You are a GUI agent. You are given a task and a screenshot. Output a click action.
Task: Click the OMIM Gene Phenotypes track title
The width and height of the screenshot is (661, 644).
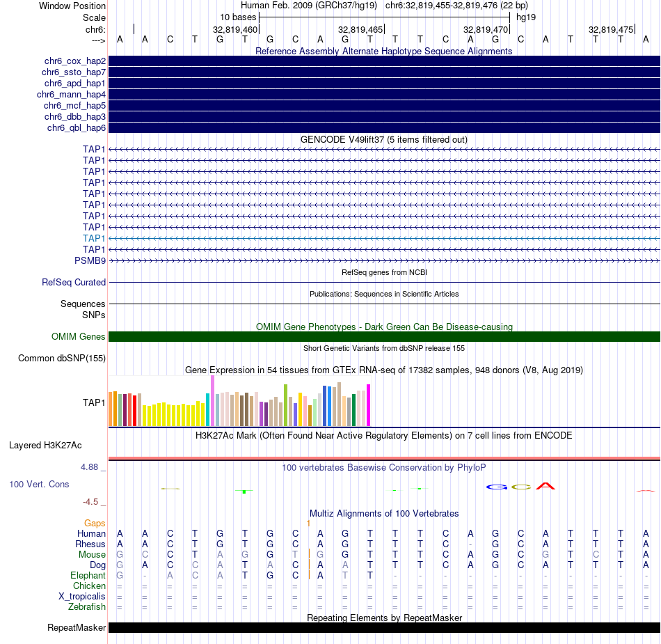point(384,327)
